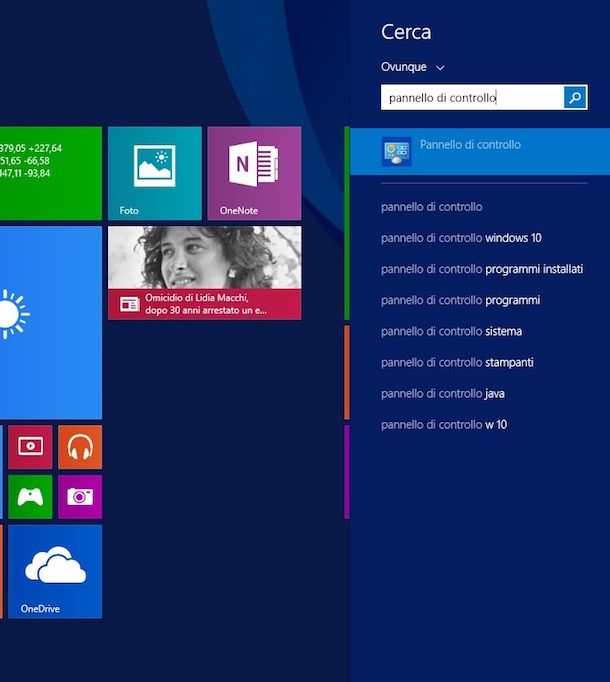Select suggestion 'pannello di controllo windows 10'
Image resolution: width=610 pixels, height=682 pixels.
click(x=461, y=238)
